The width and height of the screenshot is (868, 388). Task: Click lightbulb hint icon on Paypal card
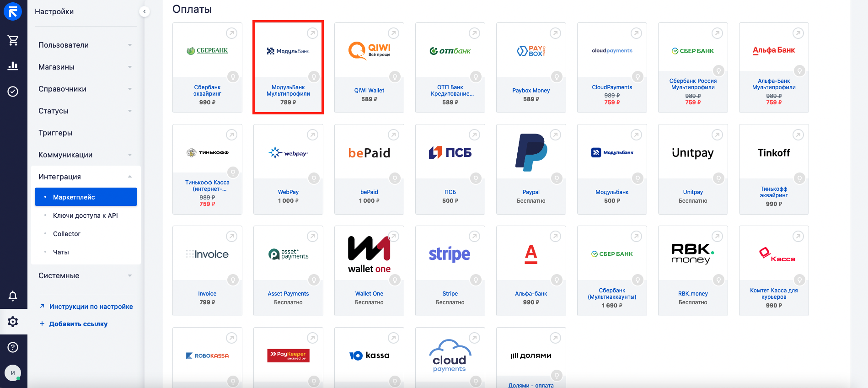[557, 178]
